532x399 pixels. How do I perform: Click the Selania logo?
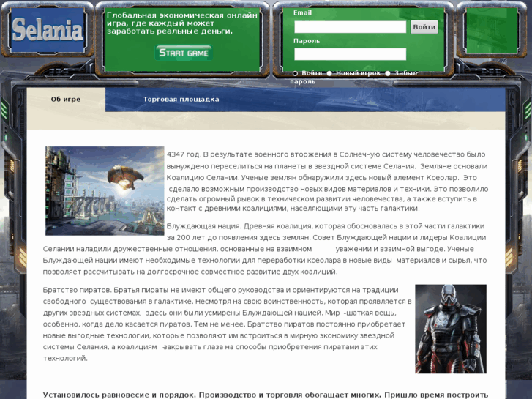[48, 30]
